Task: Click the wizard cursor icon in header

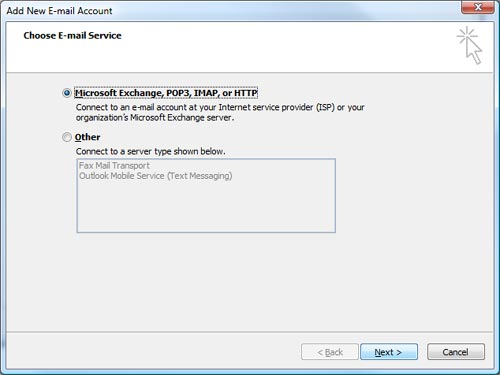Action: (x=470, y=45)
